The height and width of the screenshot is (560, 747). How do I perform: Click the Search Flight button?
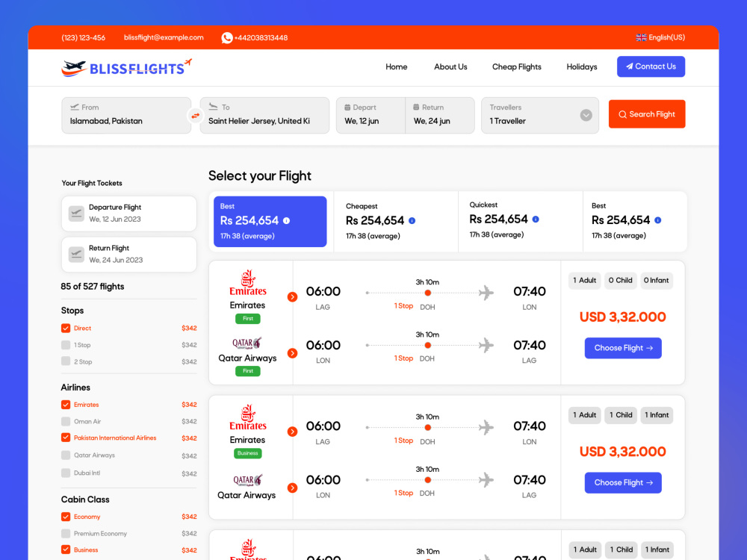coord(647,114)
